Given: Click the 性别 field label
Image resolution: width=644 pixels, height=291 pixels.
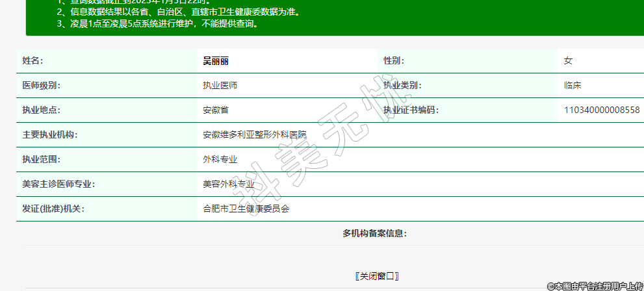Looking at the screenshot, I should (393, 61).
